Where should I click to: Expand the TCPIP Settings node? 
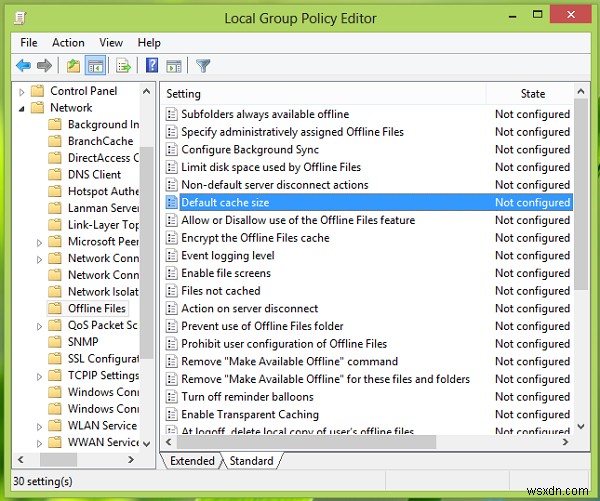pos(39,376)
